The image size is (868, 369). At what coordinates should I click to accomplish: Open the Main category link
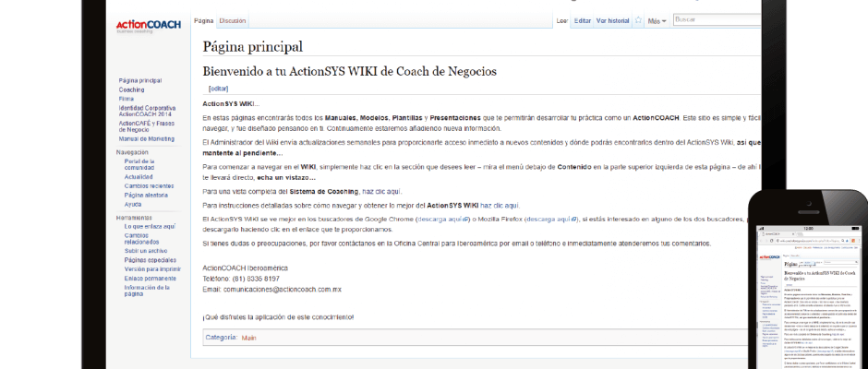pyautogui.click(x=248, y=338)
